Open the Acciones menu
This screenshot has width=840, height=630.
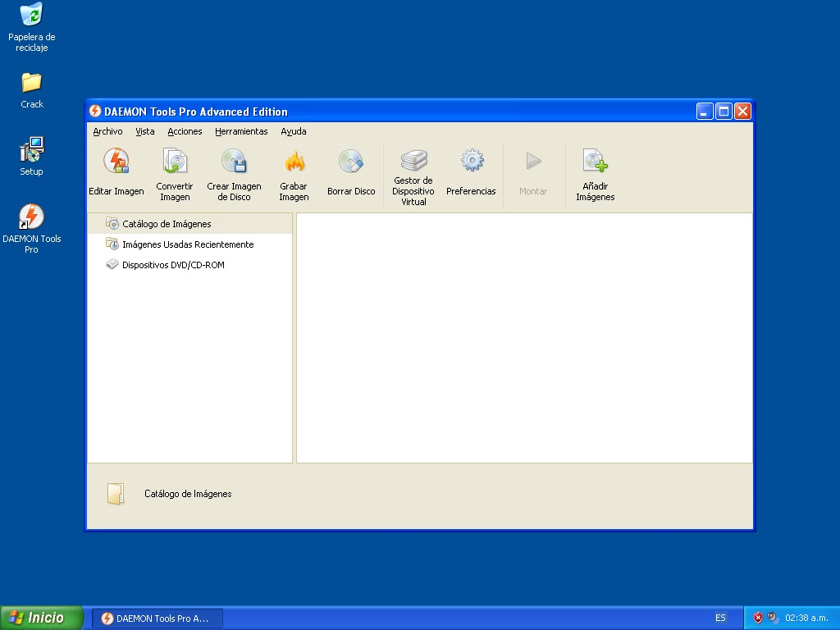[185, 131]
